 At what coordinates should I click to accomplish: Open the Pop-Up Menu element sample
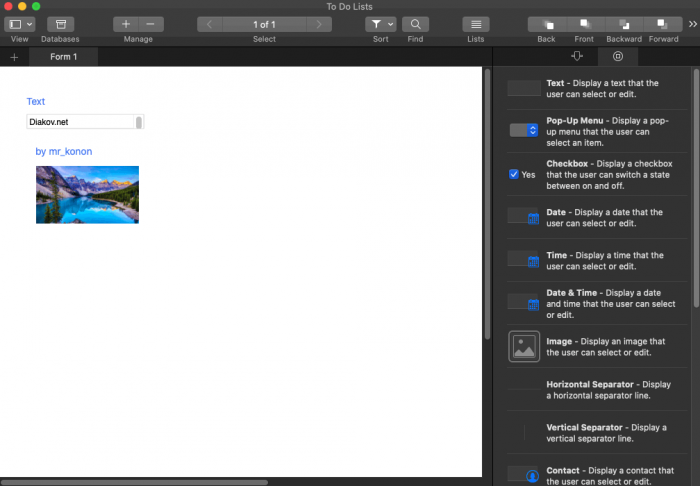coord(524,130)
